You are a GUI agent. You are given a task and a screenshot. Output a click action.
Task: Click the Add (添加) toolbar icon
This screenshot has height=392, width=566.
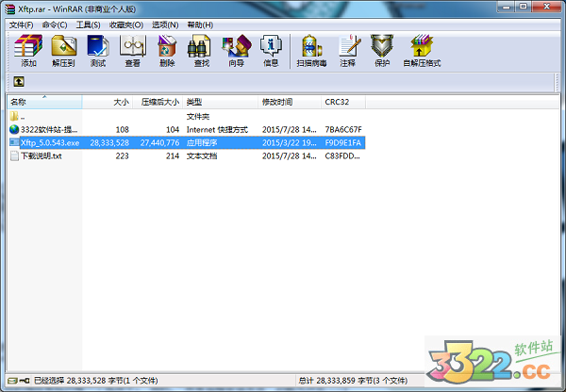pos(28,51)
